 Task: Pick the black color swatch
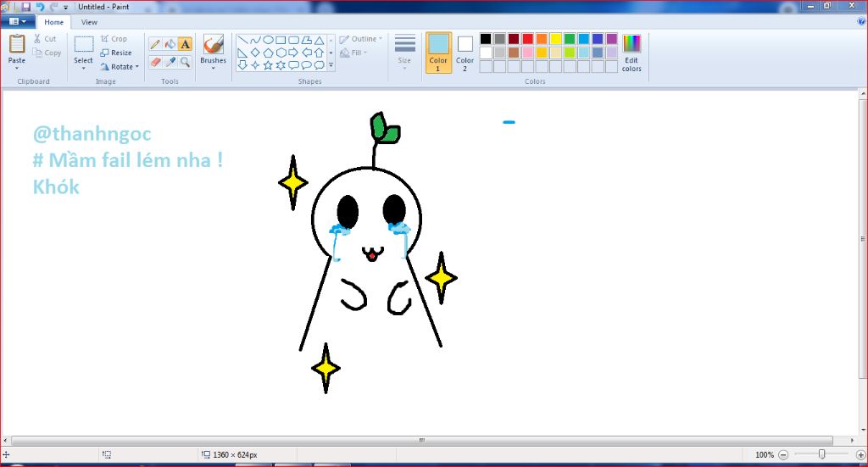(x=486, y=39)
